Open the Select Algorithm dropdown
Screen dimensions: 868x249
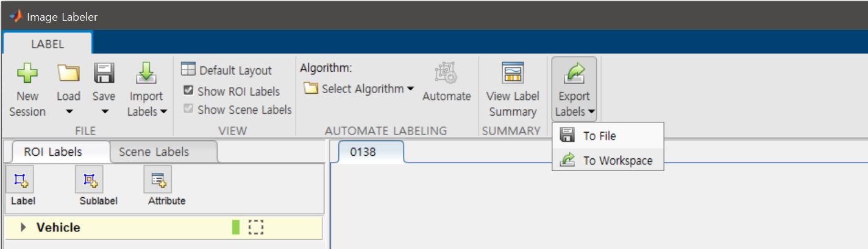pos(410,89)
